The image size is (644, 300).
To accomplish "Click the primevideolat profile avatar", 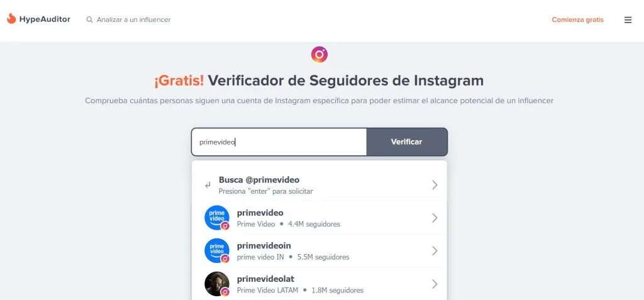I will click(216, 284).
